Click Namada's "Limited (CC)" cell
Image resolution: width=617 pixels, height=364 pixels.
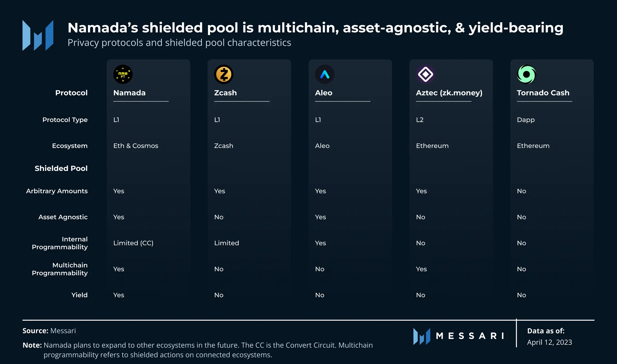click(133, 243)
